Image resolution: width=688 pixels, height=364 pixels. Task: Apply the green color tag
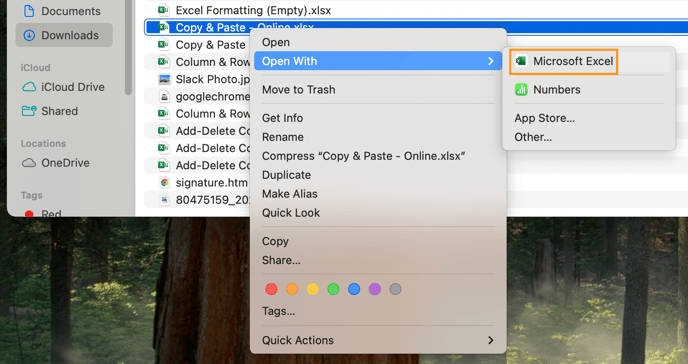coord(333,289)
